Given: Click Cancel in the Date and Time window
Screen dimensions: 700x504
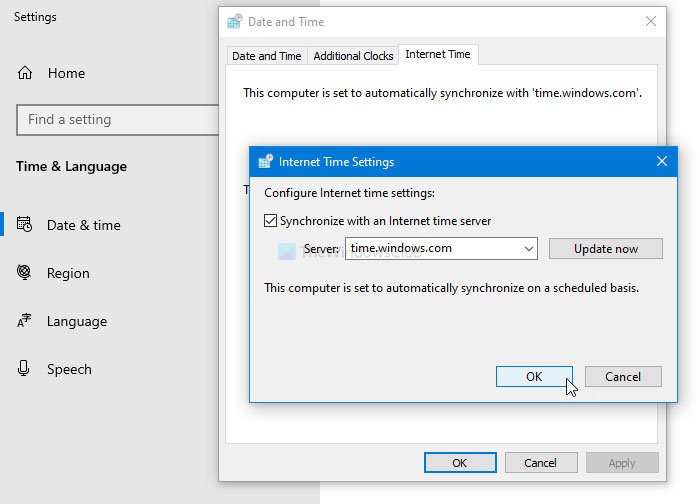Looking at the screenshot, I should tap(540, 463).
